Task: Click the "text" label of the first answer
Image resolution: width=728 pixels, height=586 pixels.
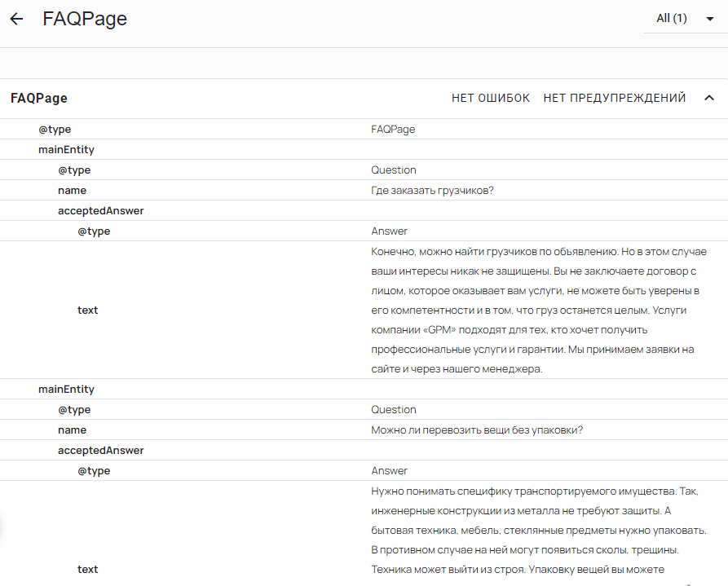Action: pyautogui.click(x=87, y=310)
